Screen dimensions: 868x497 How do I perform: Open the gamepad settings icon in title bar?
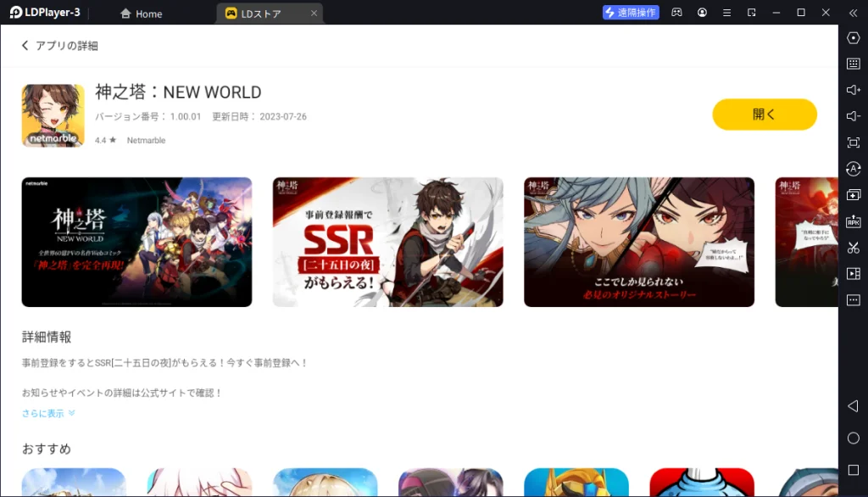point(676,12)
